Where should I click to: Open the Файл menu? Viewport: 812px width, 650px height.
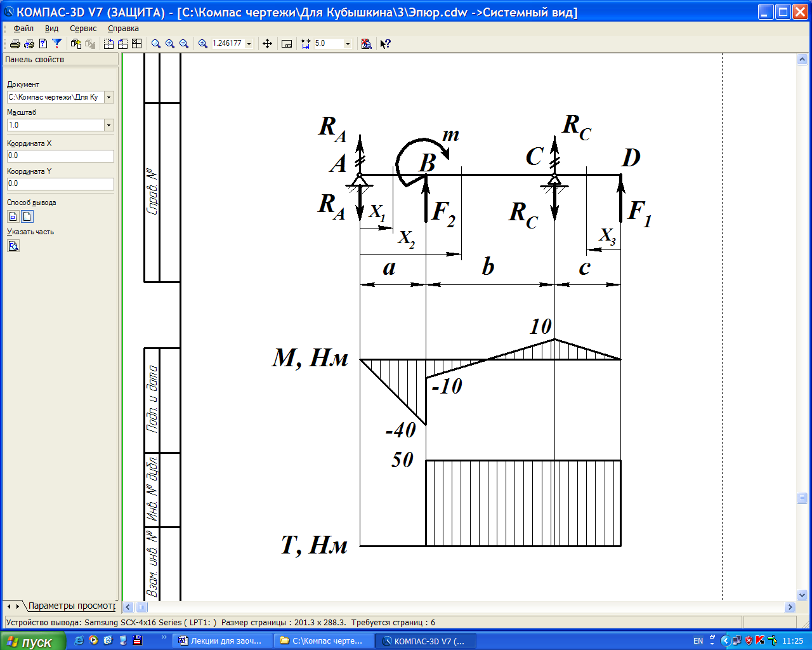tap(23, 29)
